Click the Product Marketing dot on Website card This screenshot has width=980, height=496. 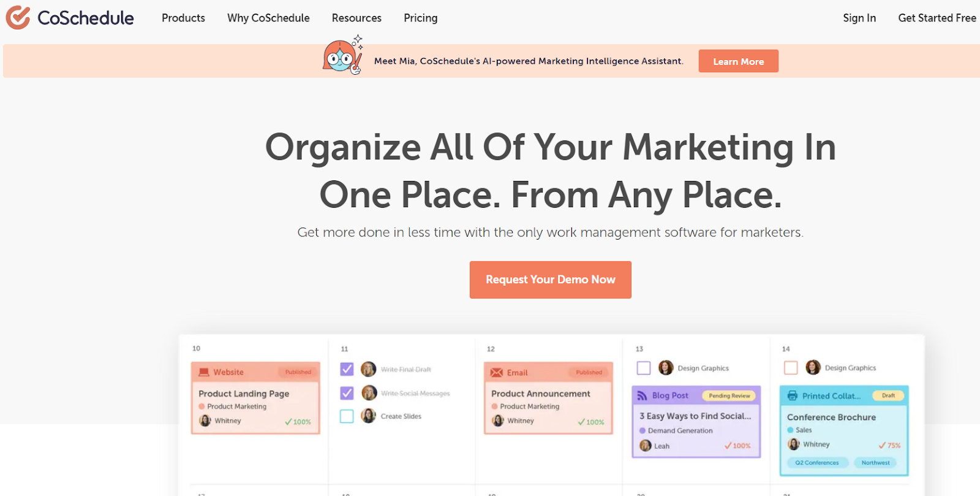click(x=202, y=406)
